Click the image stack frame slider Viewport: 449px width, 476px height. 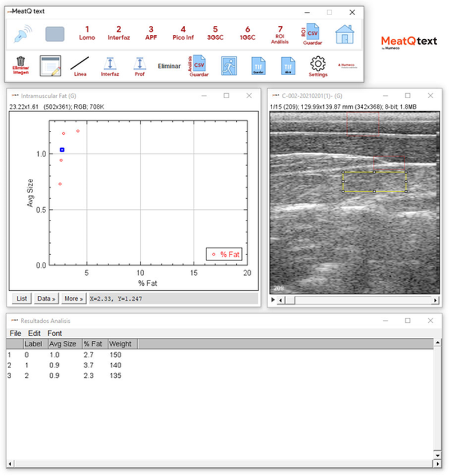click(x=359, y=300)
